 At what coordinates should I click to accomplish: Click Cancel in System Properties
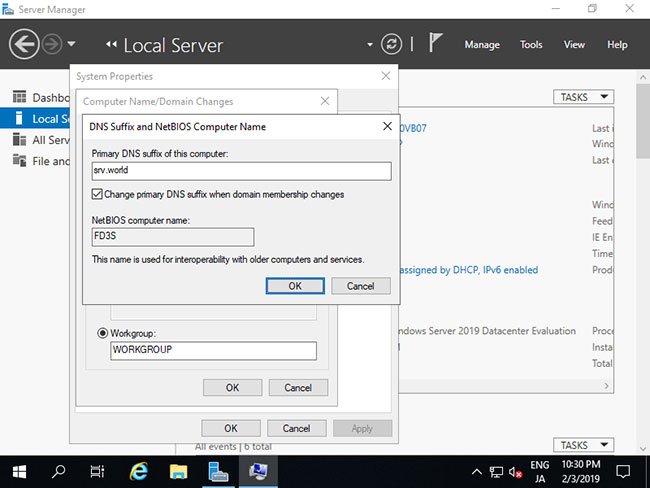(x=296, y=428)
